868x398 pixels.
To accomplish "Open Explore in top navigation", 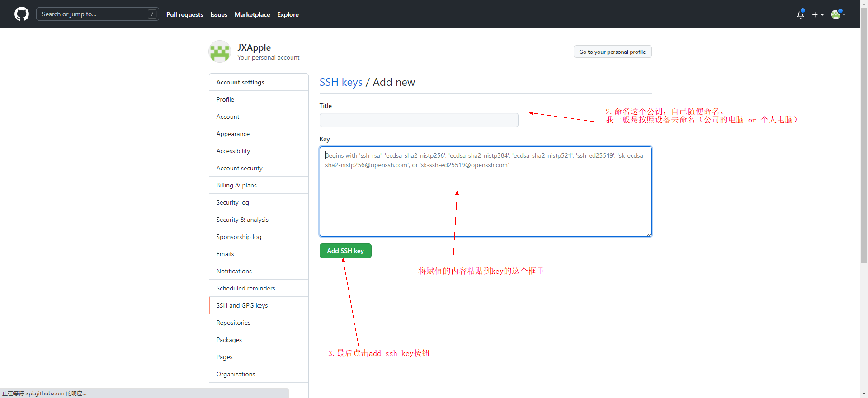I will point(288,14).
